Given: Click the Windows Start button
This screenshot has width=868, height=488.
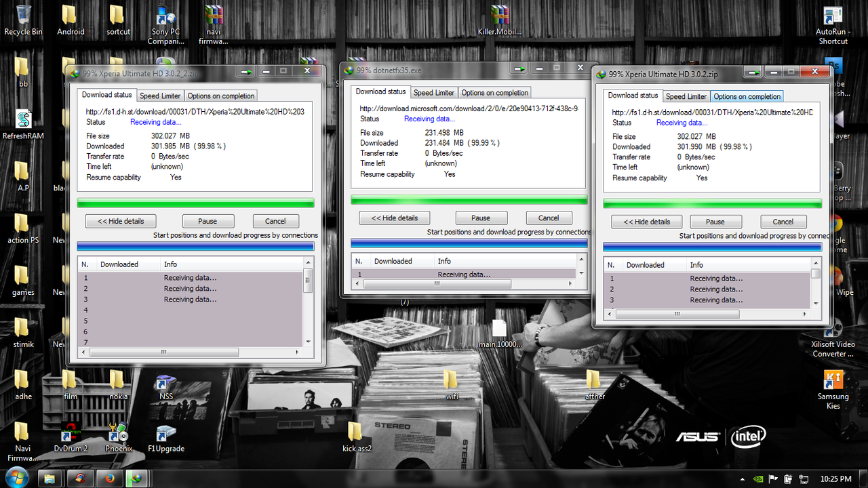Looking at the screenshot, I should coord(17,476).
